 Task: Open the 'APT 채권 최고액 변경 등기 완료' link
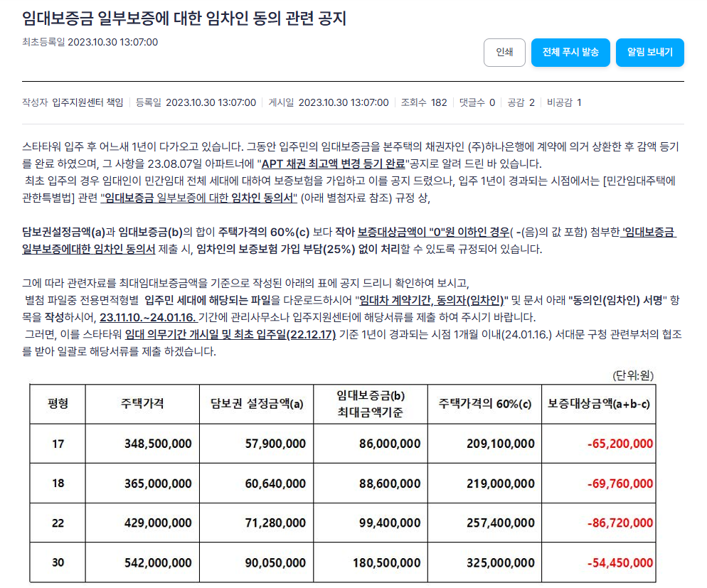coord(333,164)
